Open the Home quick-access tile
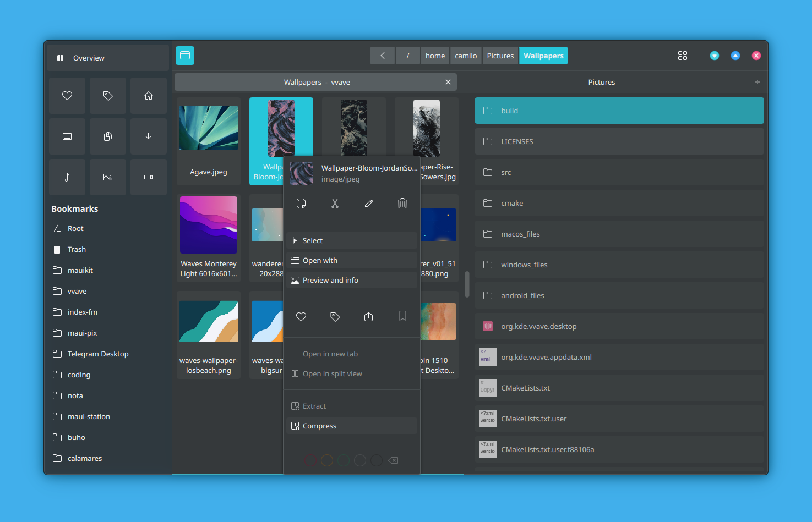The height and width of the screenshot is (522, 812). [x=148, y=96]
